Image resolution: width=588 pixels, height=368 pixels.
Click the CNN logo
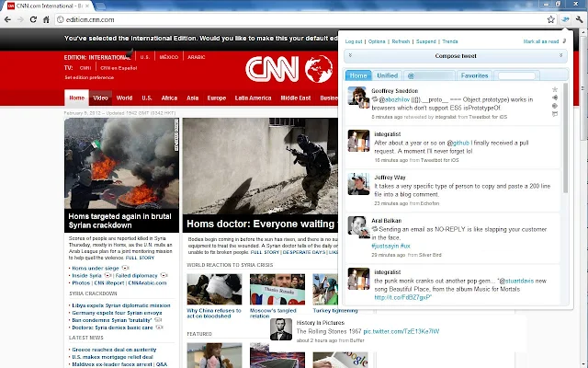click(272, 69)
